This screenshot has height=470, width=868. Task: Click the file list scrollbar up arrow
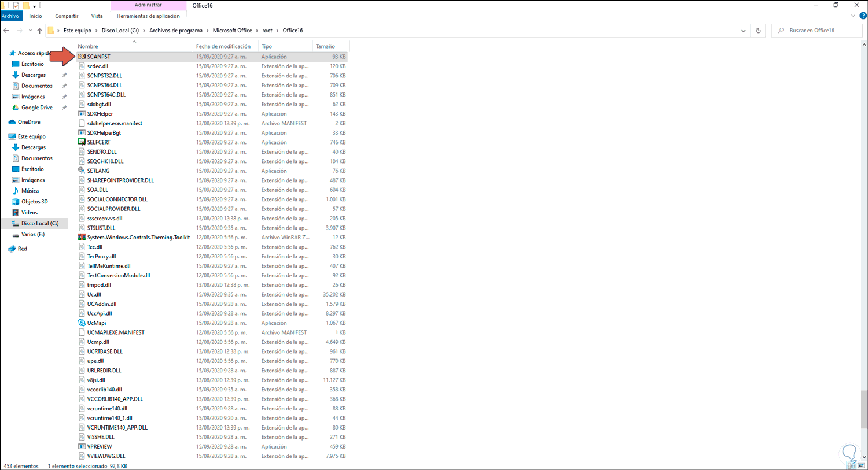point(864,45)
